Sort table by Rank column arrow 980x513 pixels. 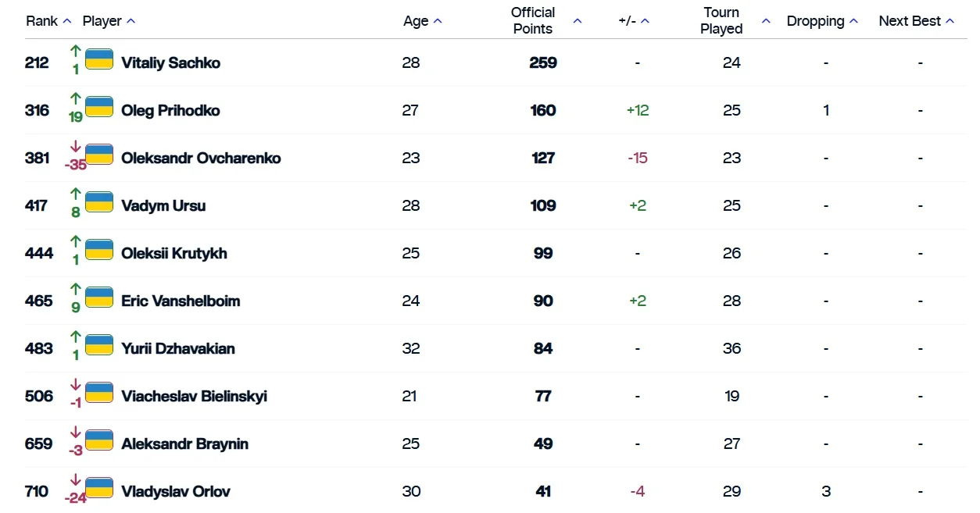67,21
